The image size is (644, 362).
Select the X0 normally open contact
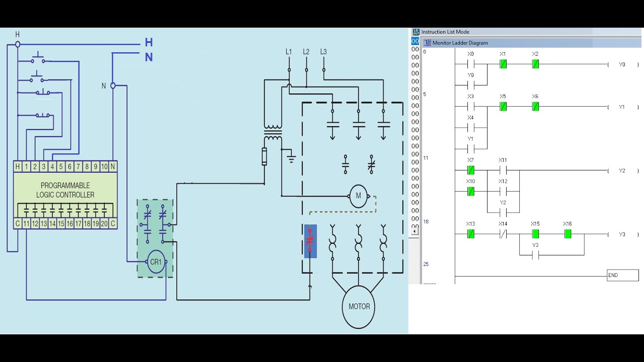click(x=470, y=64)
